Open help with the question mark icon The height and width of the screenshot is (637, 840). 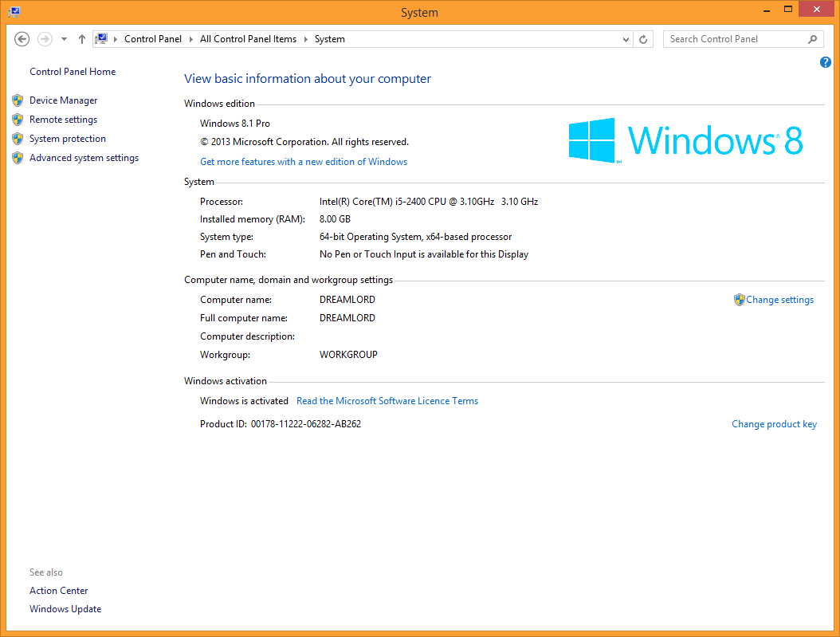(x=826, y=63)
